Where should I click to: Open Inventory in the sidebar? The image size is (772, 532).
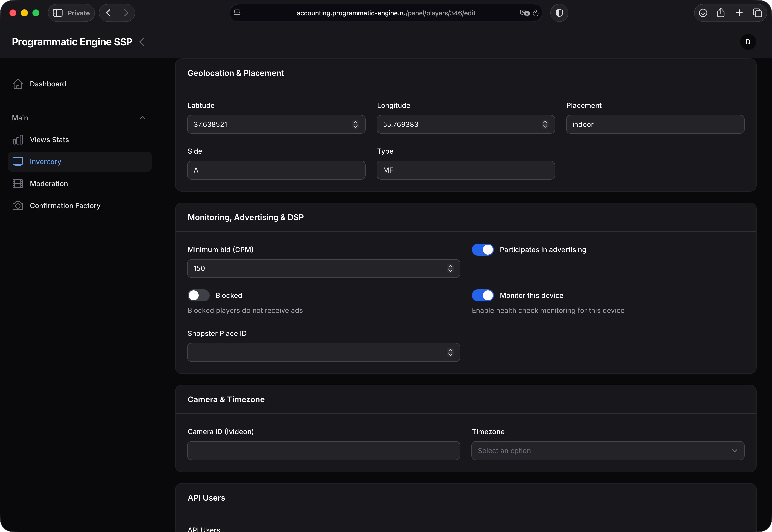(x=46, y=162)
